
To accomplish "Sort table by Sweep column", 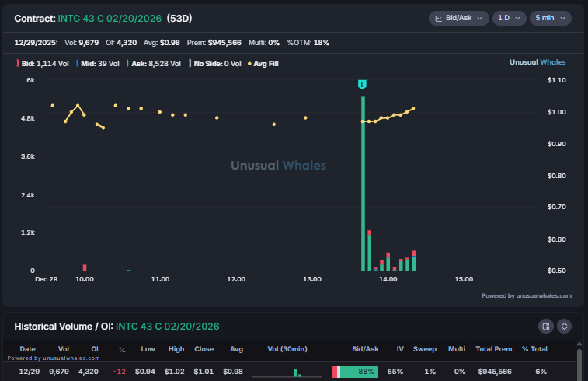I will [425, 349].
